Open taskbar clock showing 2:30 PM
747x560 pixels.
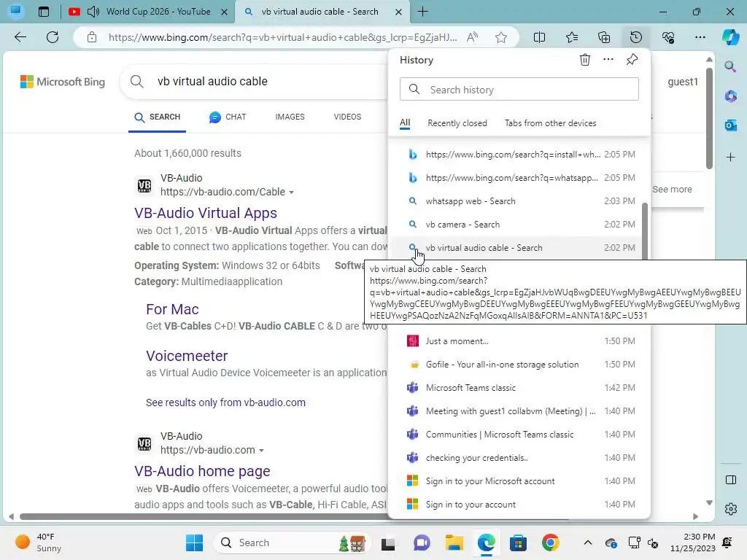[x=693, y=542]
